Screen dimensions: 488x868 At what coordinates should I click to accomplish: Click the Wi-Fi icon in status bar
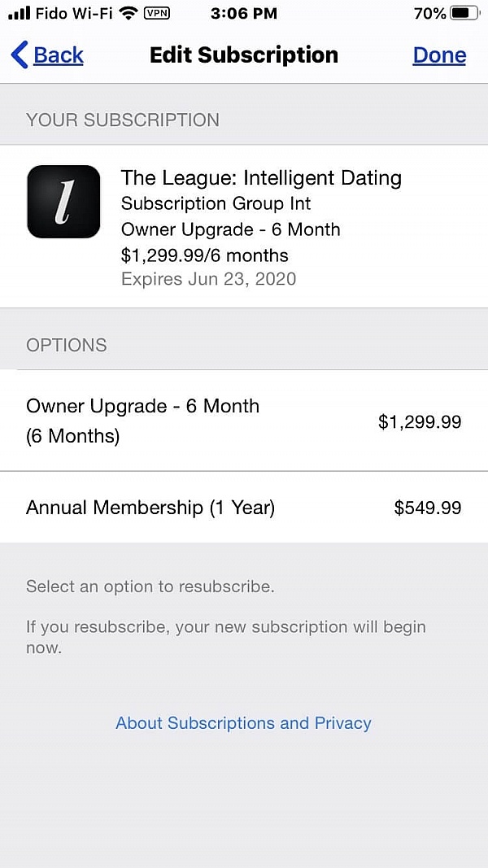[x=128, y=13]
